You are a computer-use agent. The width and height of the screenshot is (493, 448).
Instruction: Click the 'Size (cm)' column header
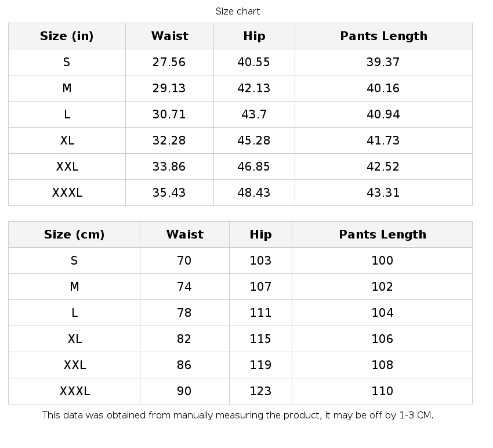(74, 234)
